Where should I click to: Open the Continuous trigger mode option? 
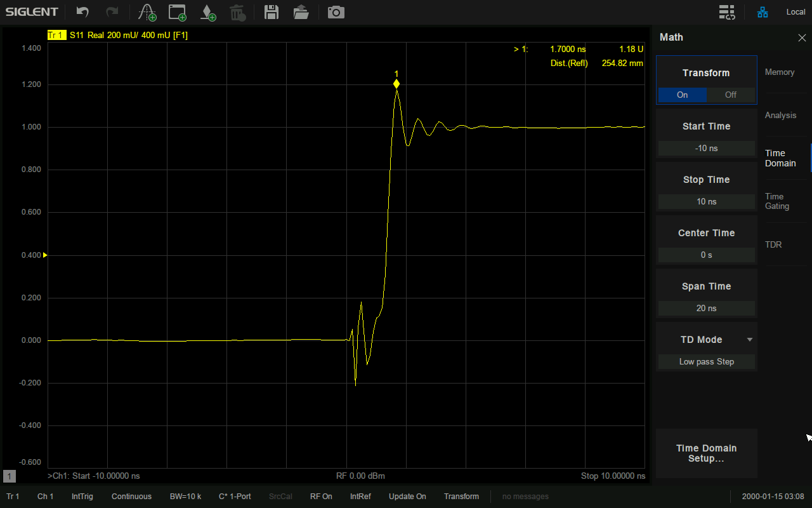click(131, 497)
